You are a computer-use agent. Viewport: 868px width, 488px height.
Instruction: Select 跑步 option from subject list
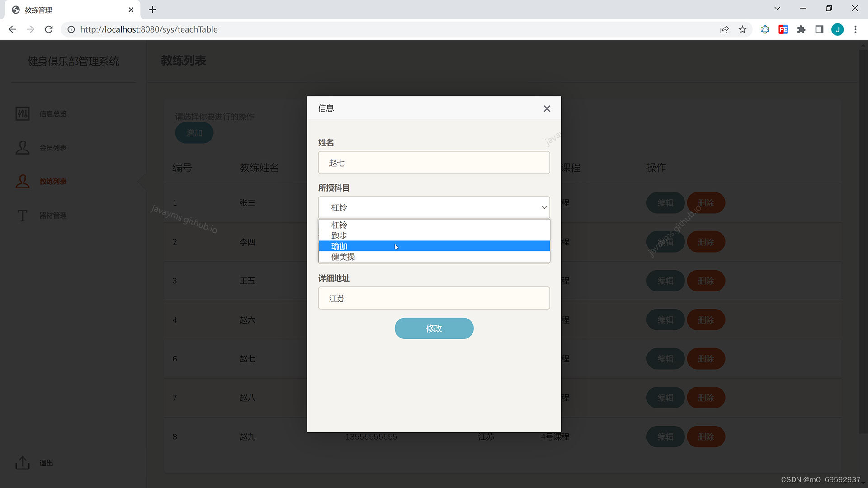pos(339,235)
